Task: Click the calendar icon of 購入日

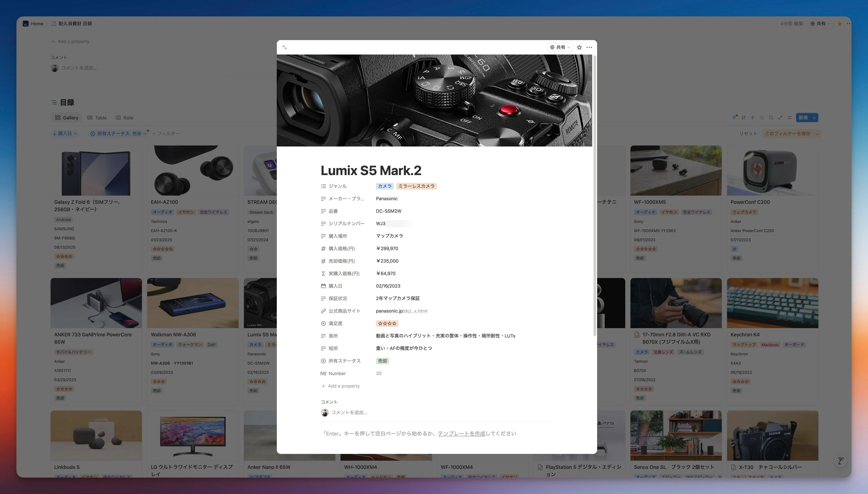Action: (x=323, y=286)
